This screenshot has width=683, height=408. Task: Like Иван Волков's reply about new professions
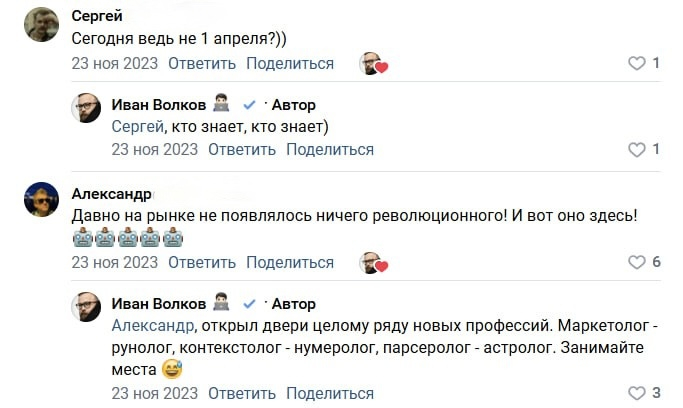pyautogui.click(x=637, y=393)
